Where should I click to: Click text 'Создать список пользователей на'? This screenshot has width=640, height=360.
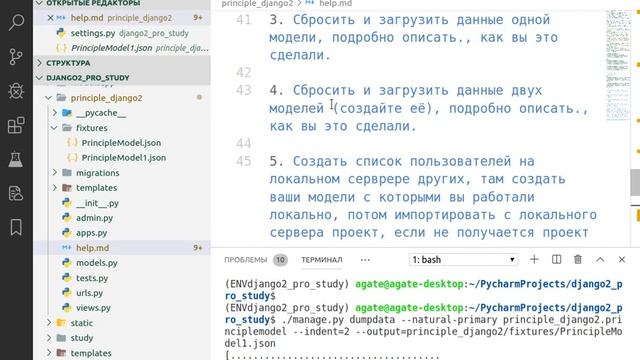pos(413,161)
